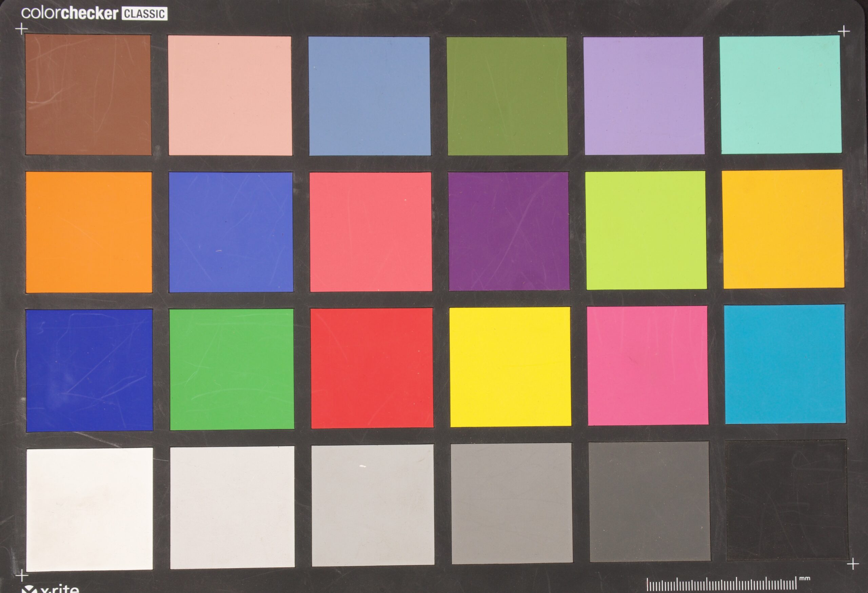Click the white grayscale patch
This screenshot has height=593, width=868.
(x=90, y=509)
